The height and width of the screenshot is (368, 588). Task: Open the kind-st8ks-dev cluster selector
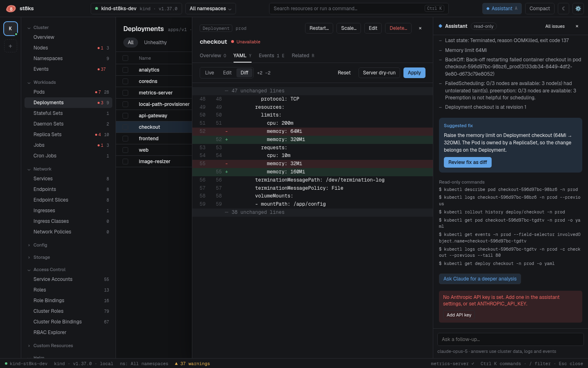(136, 9)
